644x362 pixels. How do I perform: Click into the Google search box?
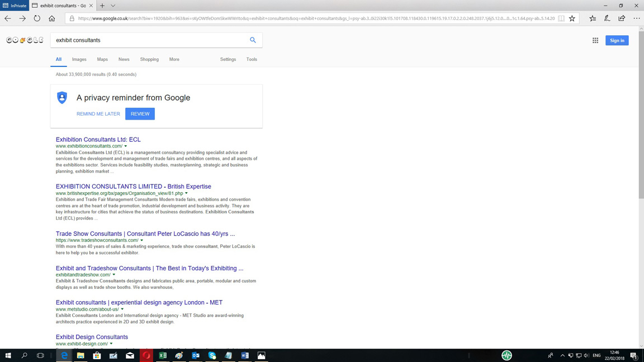click(x=148, y=40)
